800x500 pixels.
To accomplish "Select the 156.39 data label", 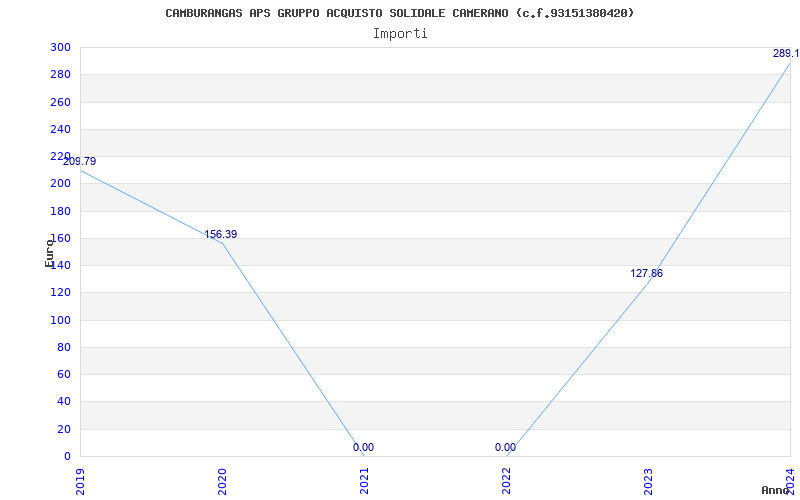I will tap(220, 235).
